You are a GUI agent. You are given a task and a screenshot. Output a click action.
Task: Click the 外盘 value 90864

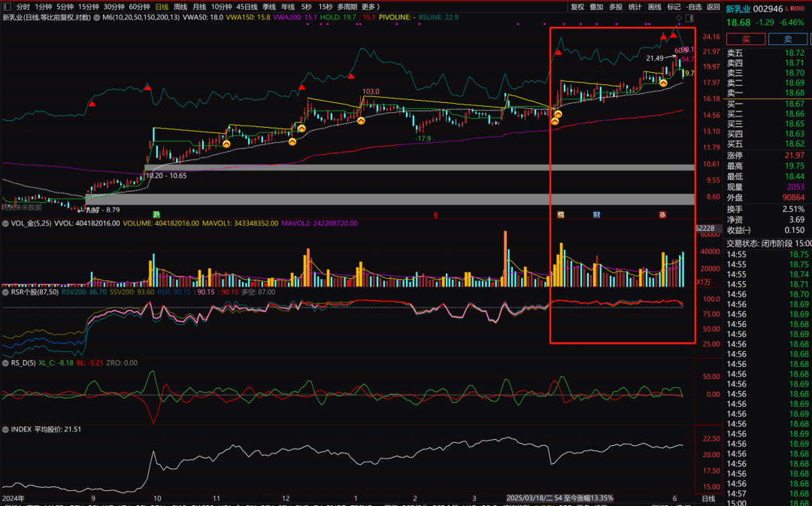pos(793,197)
